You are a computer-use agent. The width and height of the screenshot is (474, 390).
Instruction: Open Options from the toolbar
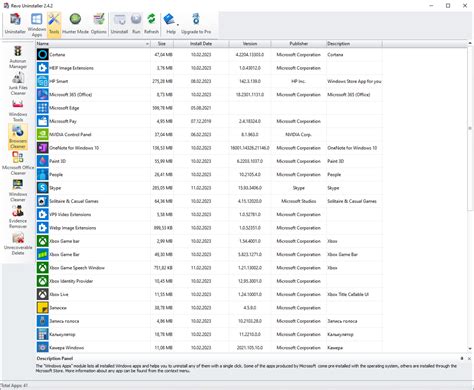(99, 24)
